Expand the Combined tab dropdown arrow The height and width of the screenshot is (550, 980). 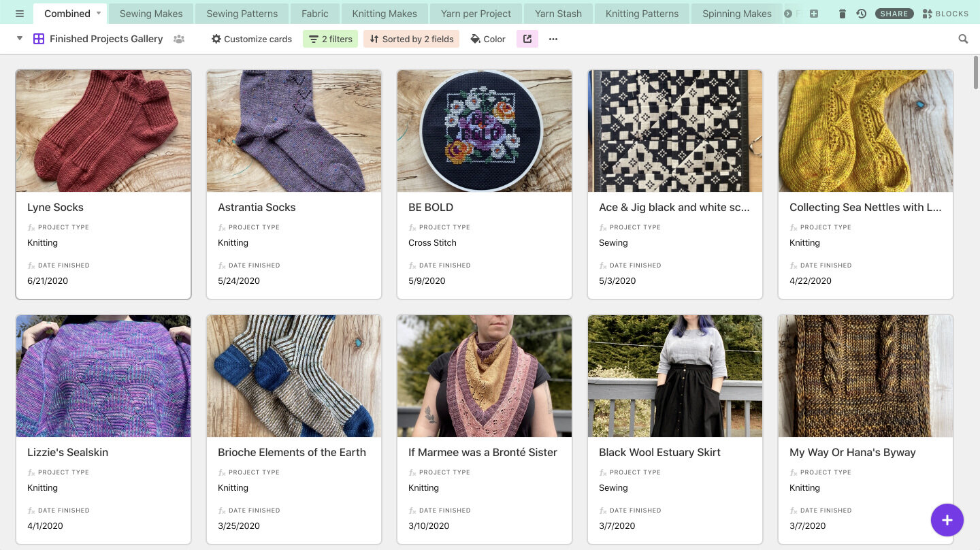point(99,14)
